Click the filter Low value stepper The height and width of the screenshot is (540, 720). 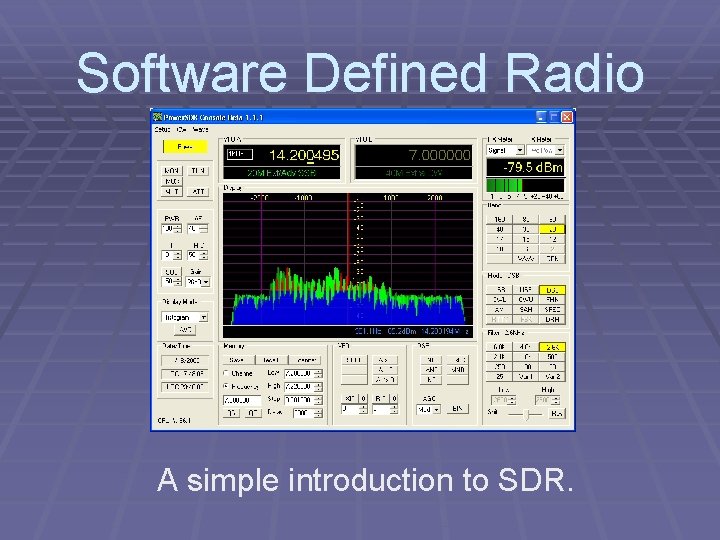pyautogui.click(x=504, y=400)
